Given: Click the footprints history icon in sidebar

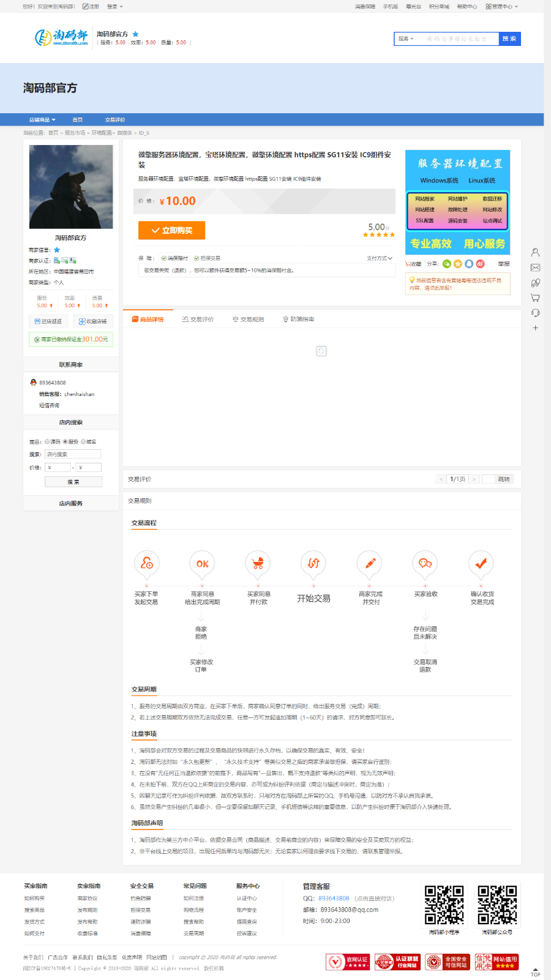Looking at the screenshot, I should pos(535,283).
